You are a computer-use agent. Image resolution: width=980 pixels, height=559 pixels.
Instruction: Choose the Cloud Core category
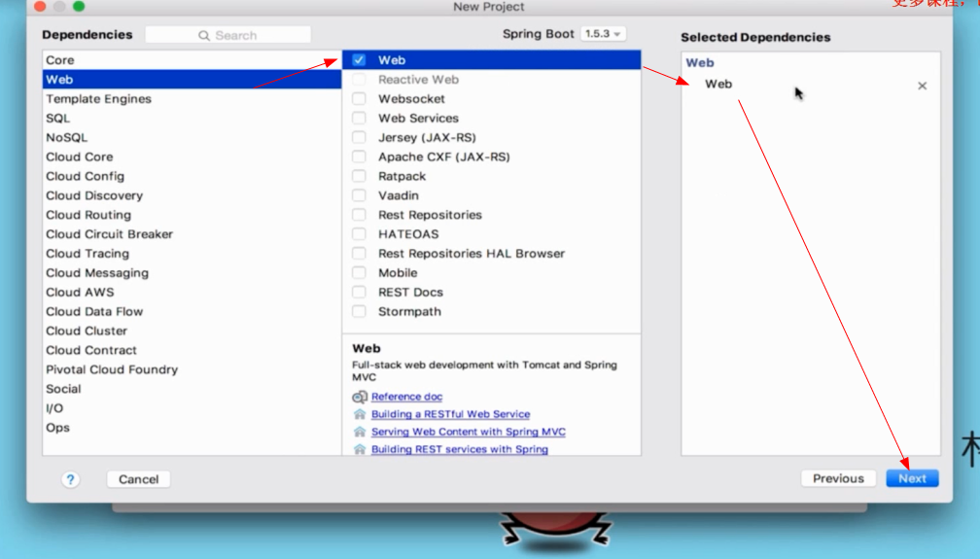point(192,157)
